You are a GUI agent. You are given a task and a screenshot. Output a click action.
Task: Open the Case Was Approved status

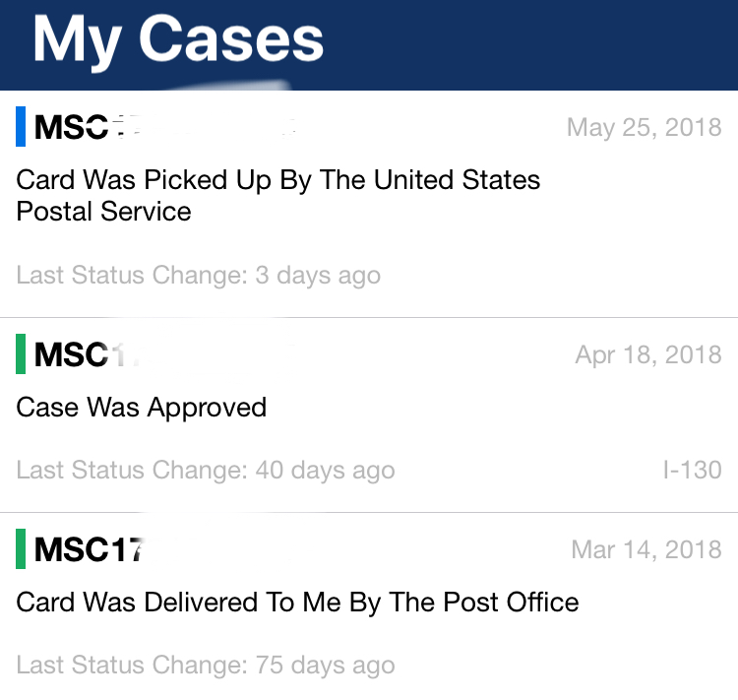[x=141, y=408]
